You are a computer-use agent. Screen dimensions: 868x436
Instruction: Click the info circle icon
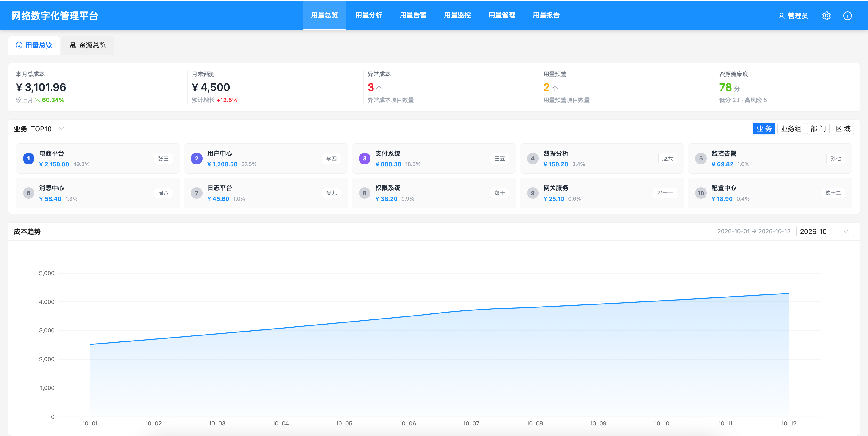(848, 16)
